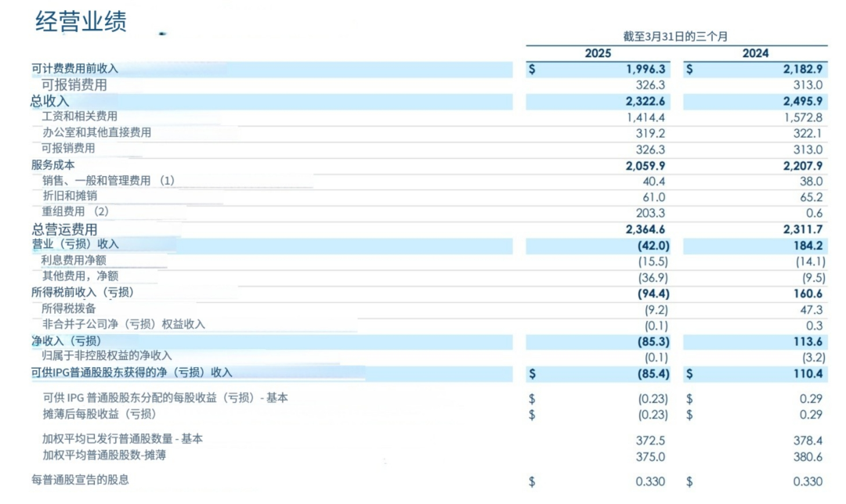Select the 利息费用净额 row label
Viewport: 846px width, 504px height.
(x=74, y=261)
